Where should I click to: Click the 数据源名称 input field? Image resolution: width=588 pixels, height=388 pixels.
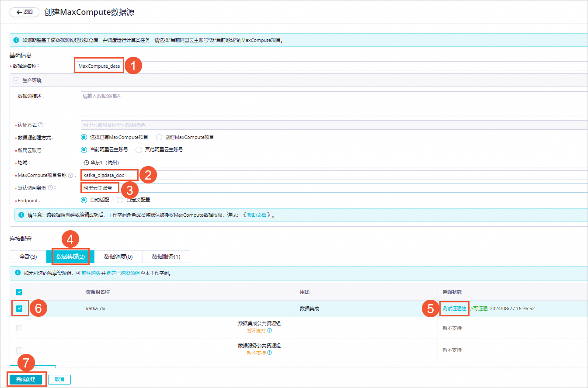tap(331, 66)
